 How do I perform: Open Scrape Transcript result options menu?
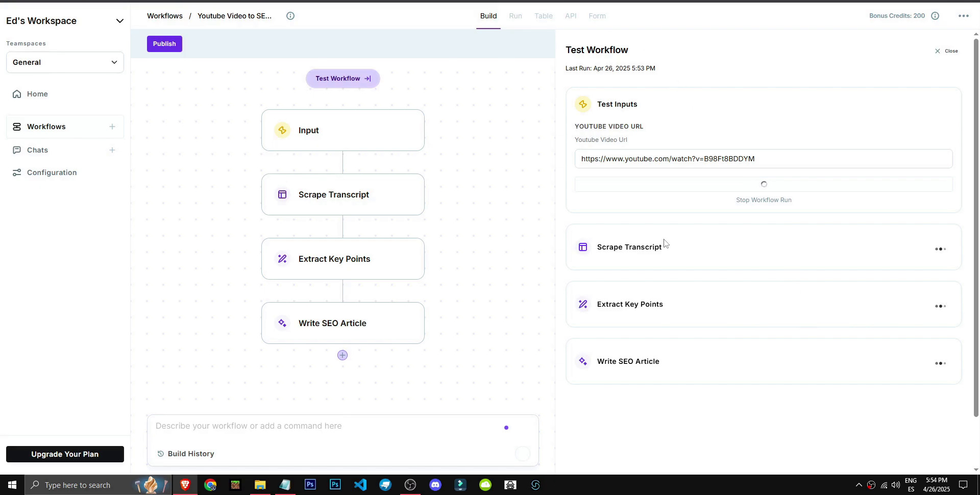(940, 249)
